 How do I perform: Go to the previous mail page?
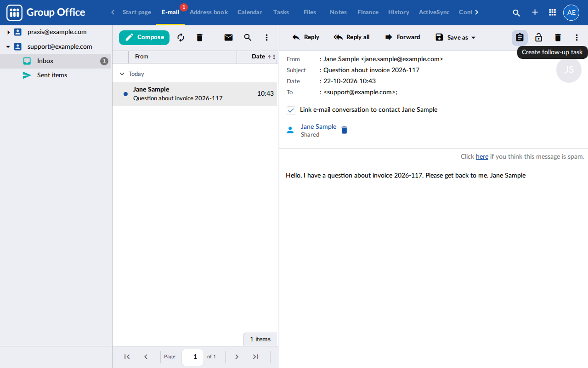tap(146, 356)
